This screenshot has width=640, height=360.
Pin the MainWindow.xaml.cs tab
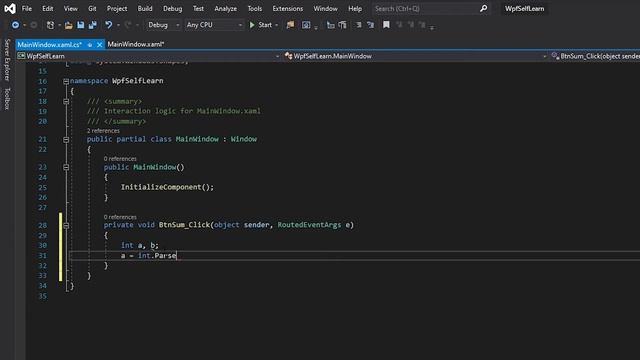pos(89,44)
